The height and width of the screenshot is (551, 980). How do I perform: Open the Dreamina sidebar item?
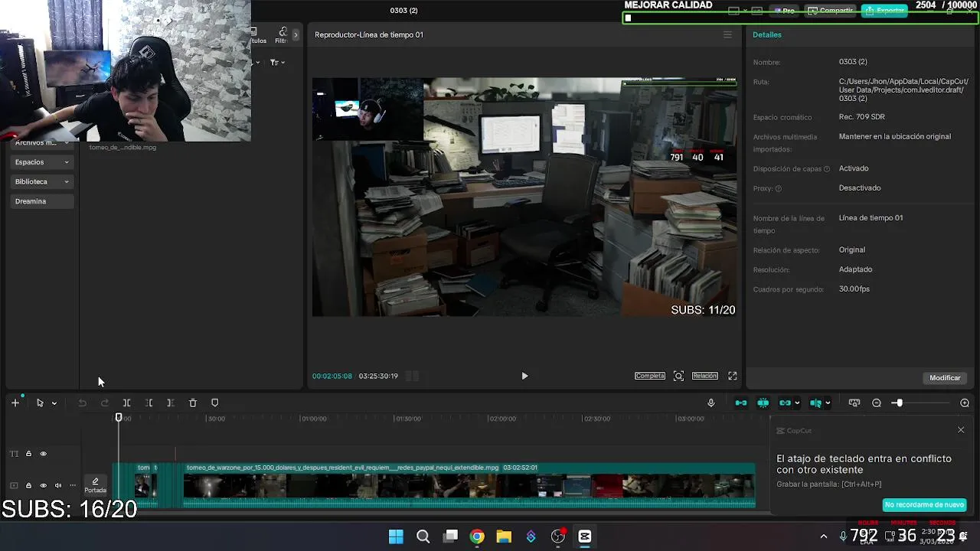(42, 201)
